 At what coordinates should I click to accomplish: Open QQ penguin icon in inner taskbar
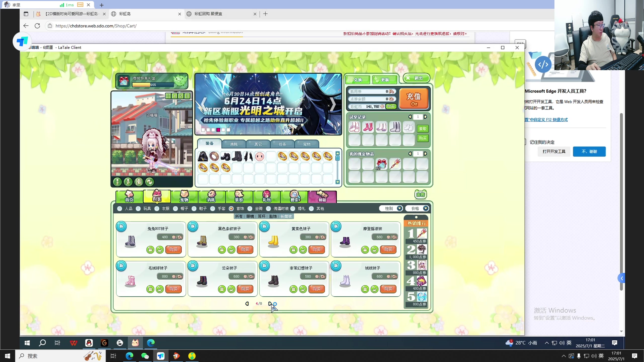89,343
